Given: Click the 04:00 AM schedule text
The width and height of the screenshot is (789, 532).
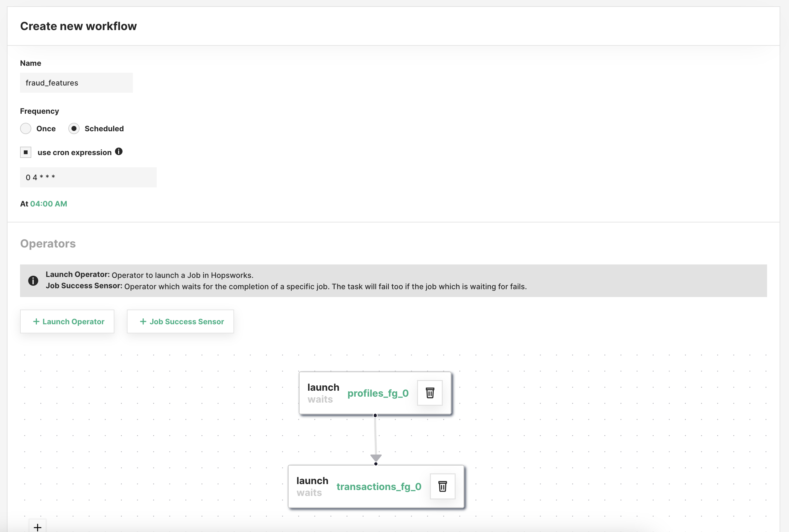Looking at the screenshot, I should click(x=49, y=204).
